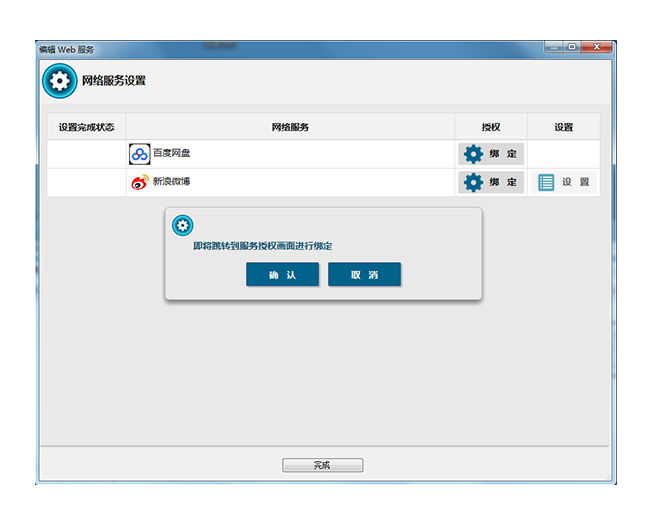
Task: Click the 设置 column header
Action: click(x=564, y=127)
